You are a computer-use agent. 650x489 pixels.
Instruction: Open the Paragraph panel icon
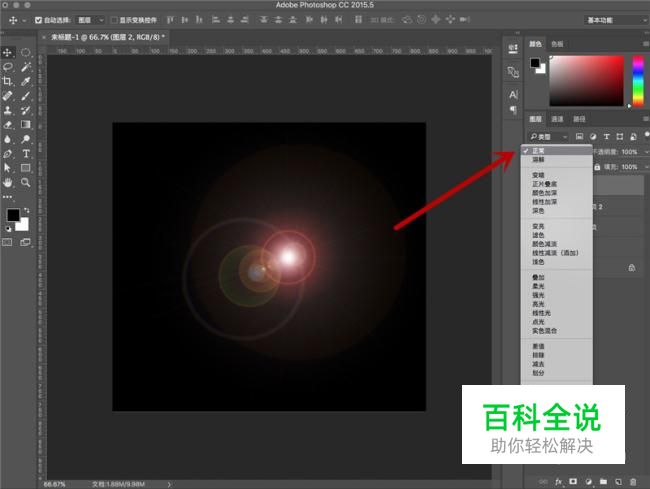pyautogui.click(x=513, y=110)
